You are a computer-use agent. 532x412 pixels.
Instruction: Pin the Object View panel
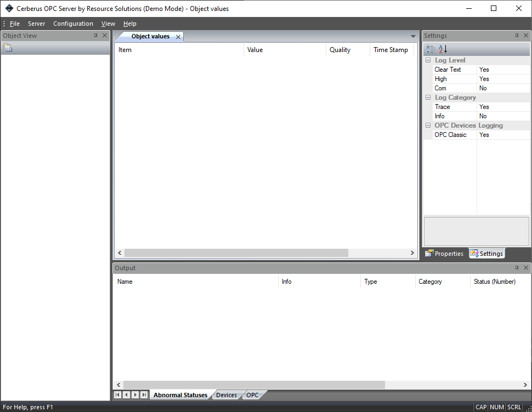95,36
